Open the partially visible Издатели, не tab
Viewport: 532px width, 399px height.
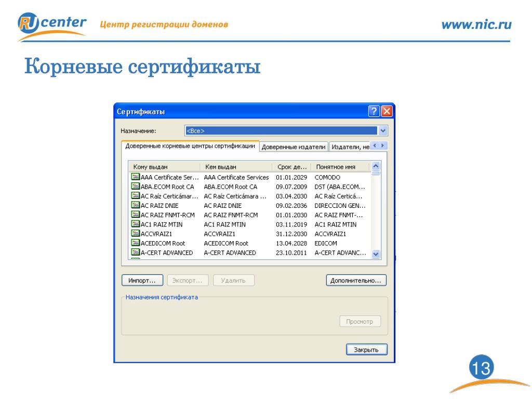(x=350, y=147)
